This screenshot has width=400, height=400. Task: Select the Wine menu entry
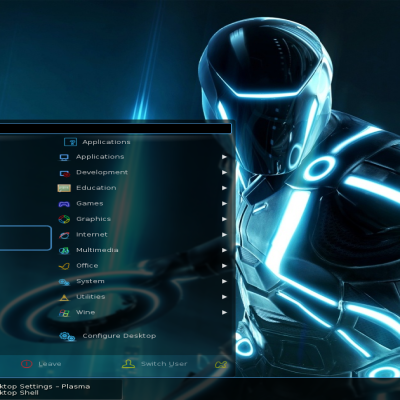tap(143, 312)
